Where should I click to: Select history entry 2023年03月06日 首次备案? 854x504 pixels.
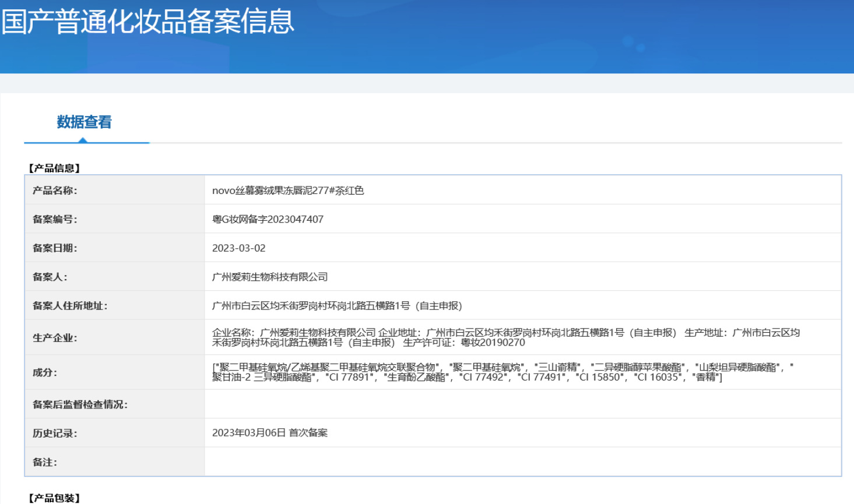point(270,433)
